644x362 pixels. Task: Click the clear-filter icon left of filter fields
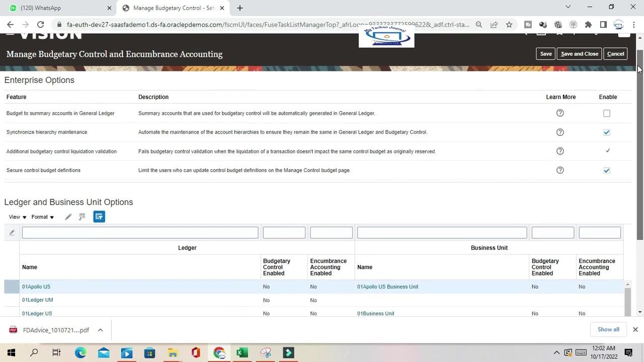point(12,232)
